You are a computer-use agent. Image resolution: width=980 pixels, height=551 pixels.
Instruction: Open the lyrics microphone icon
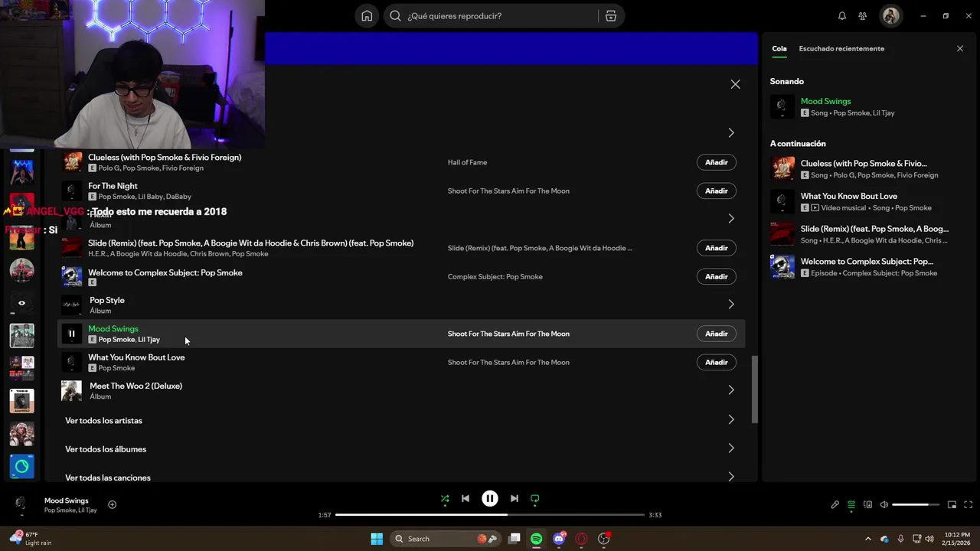tap(835, 505)
